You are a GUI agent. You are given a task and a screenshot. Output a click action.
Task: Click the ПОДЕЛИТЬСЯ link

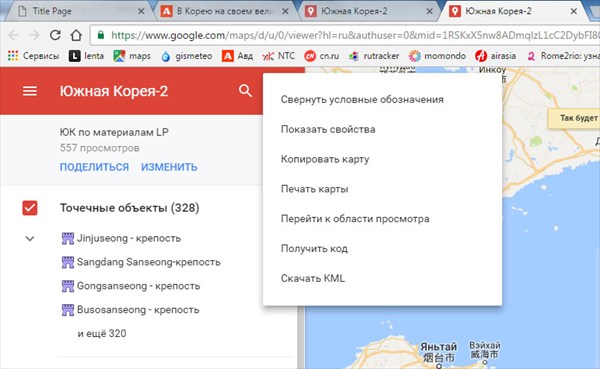pos(94,167)
